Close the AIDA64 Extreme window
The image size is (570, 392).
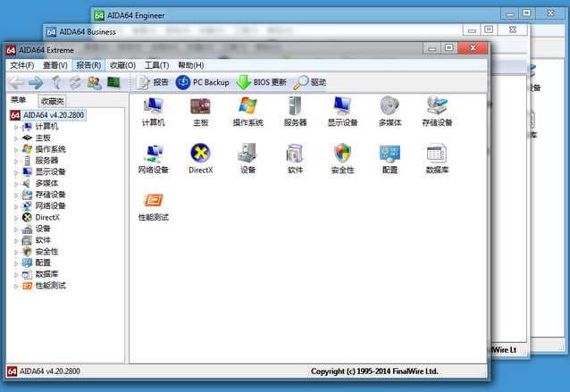473,48
